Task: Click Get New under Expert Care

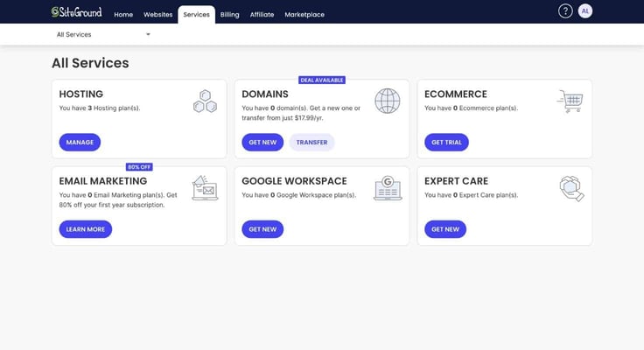Action: (x=445, y=229)
